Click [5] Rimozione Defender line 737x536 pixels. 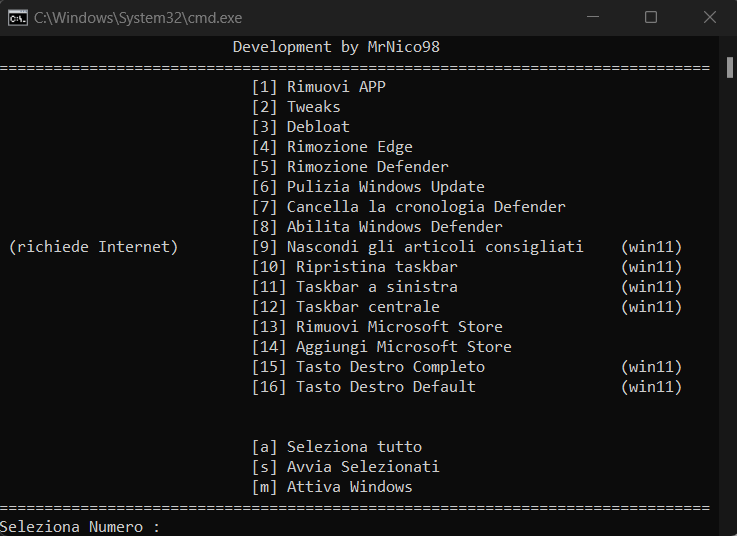tap(350, 167)
